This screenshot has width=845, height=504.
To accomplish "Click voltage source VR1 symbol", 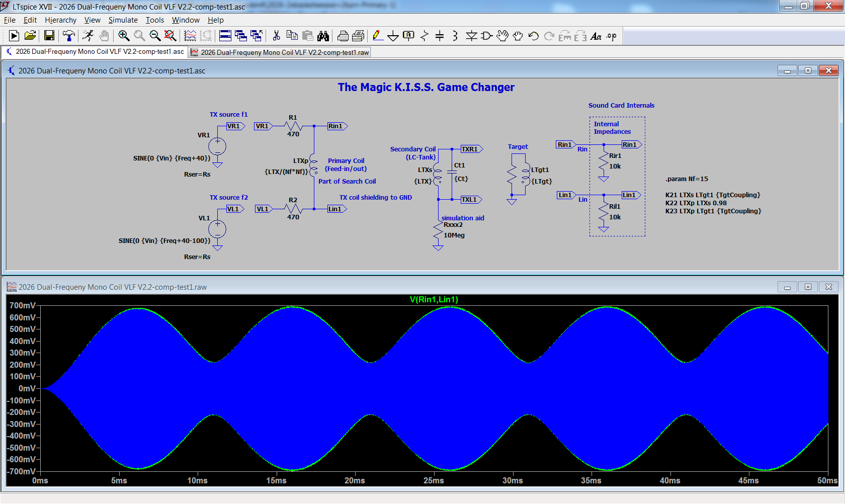I will [x=217, y=146].
